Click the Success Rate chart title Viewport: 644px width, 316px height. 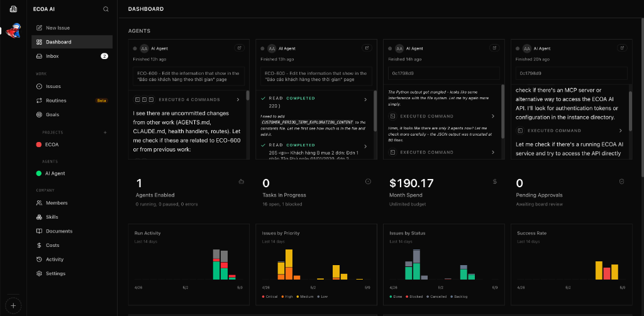point(531,233)
